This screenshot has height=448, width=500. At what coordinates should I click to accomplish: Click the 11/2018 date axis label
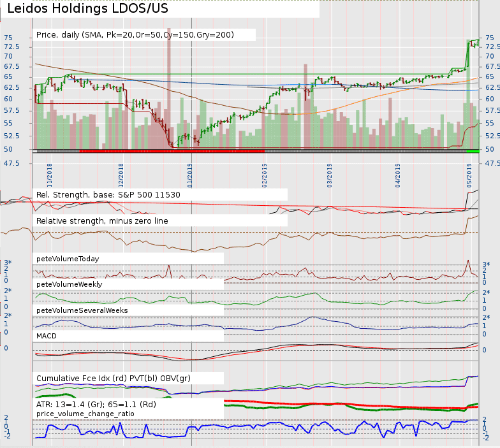coord(50,175)
